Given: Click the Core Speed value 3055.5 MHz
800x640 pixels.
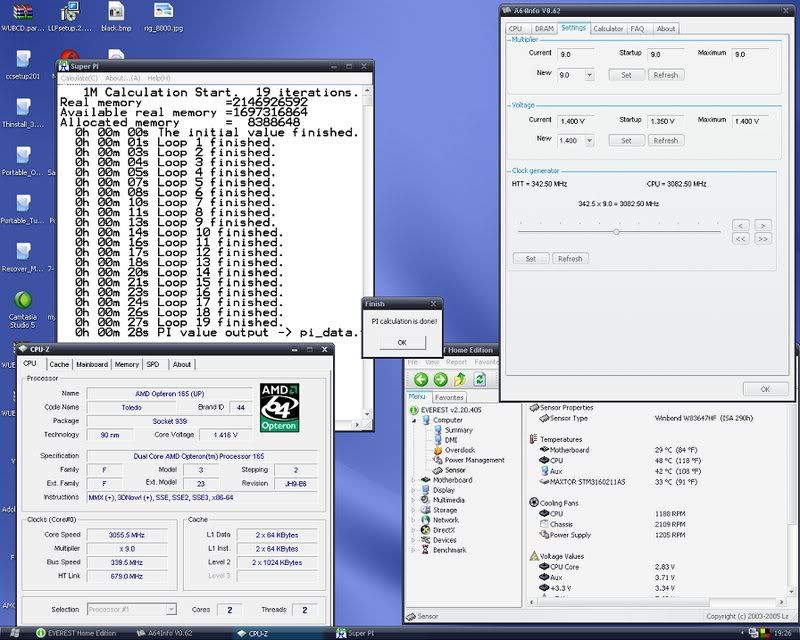Looking at the screenshot, I should pyautogui.click(x=127, y=535).
